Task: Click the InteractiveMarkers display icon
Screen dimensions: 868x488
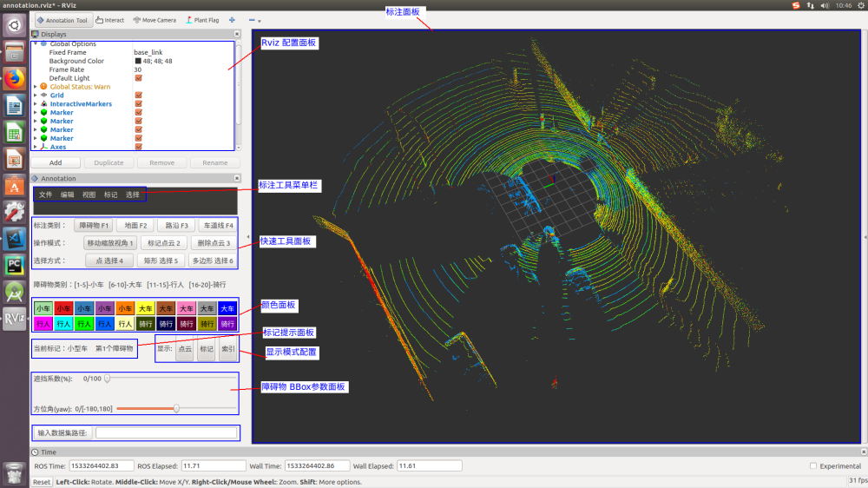Action: pyautogui.click(x=43, y=103)
